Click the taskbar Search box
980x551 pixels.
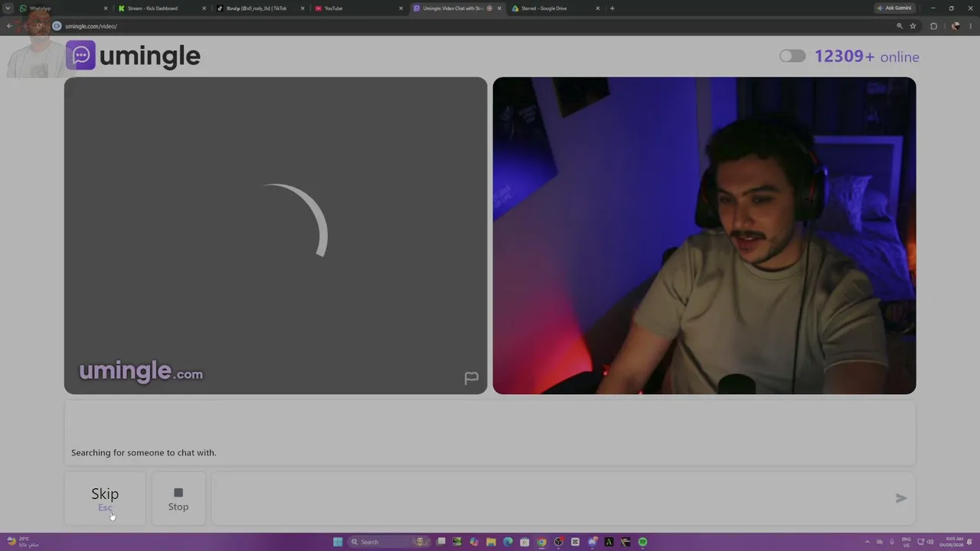389,542
